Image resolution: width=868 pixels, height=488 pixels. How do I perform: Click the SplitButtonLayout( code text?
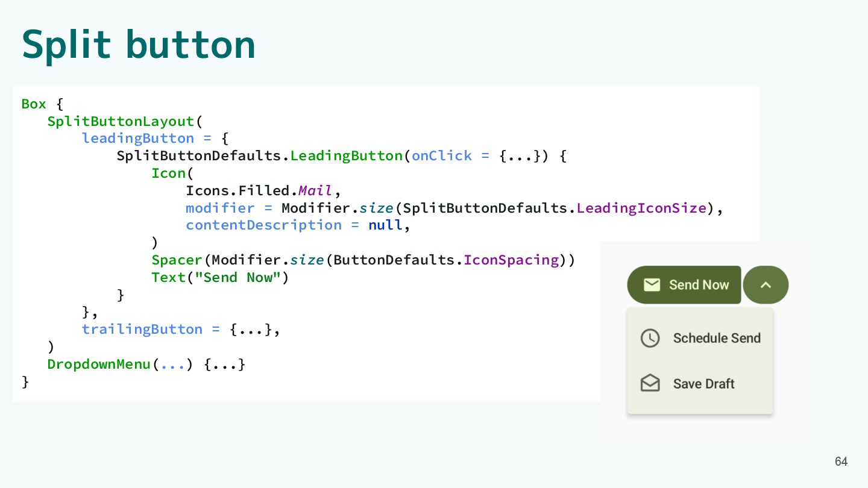pos(125,121)
